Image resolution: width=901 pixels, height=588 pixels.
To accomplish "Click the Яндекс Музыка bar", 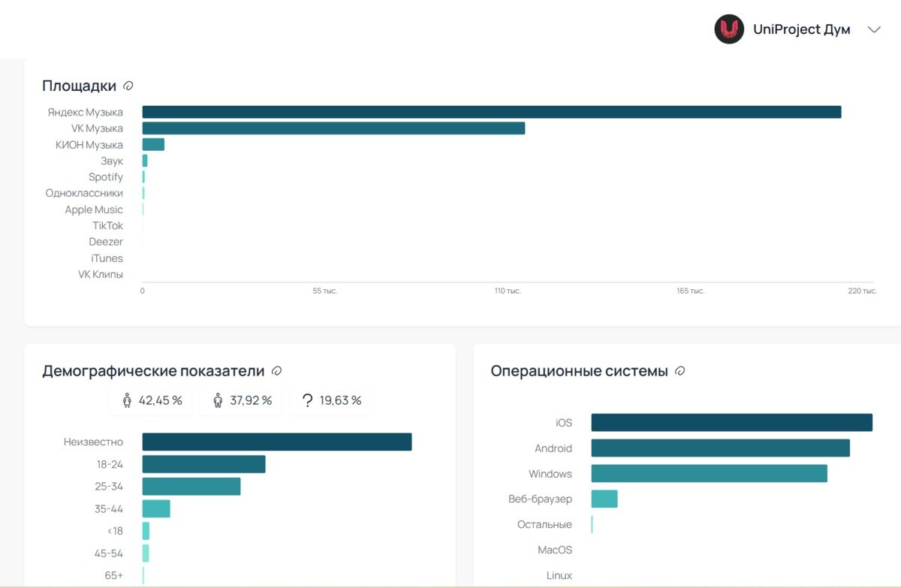I will [x=492, y=112].
